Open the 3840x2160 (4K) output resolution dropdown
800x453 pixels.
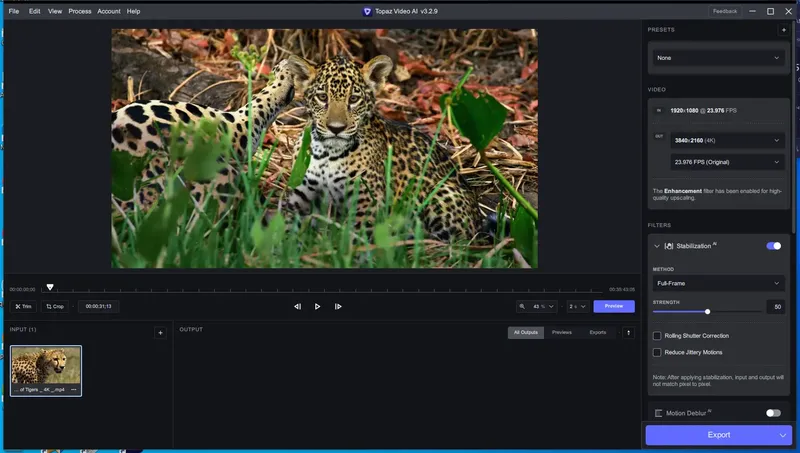point(727,140)
